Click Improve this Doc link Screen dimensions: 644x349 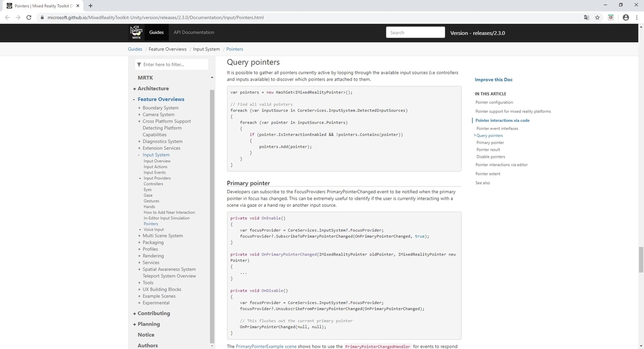[x=494, y=79]
